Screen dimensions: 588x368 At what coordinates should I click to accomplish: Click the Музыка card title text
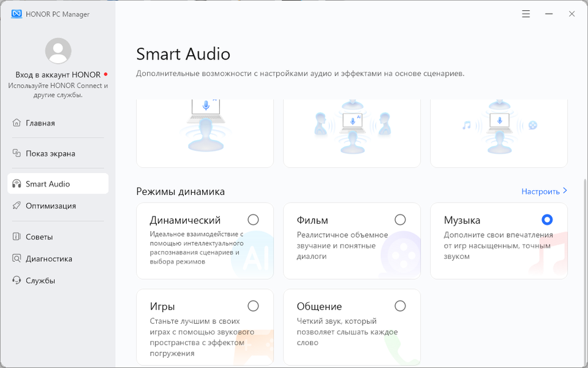click(x=462, y=220)
